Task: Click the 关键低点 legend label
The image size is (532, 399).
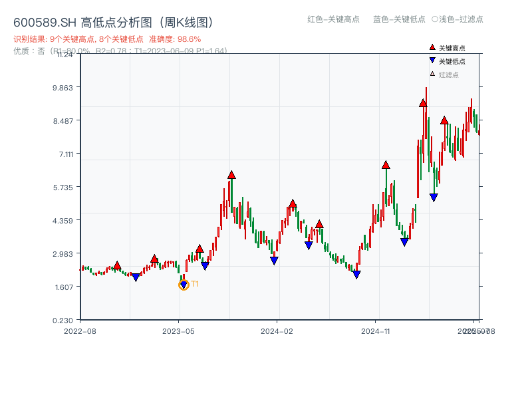Action: 452,61
